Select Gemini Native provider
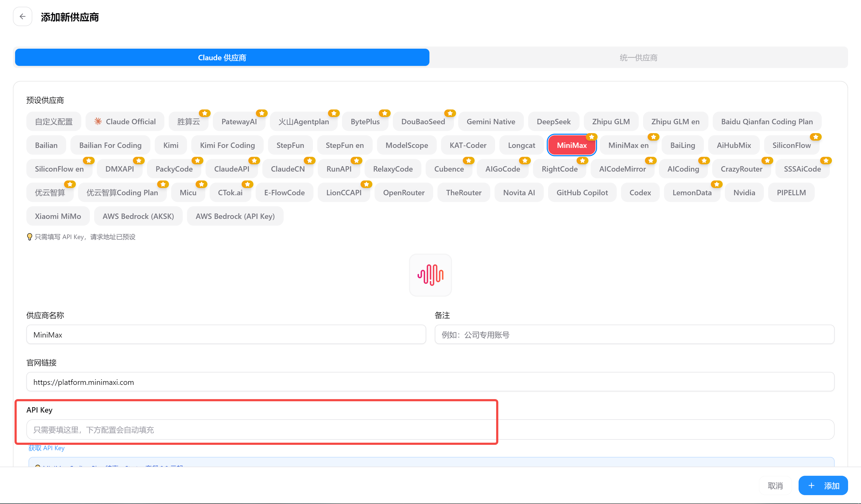Screen dimensions: 861x504 [x=491, y=122]
